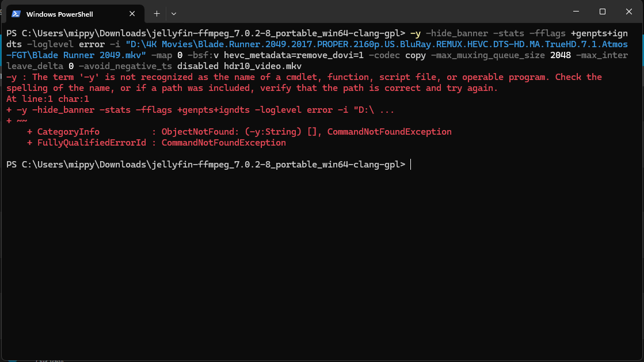The image size is (644, 362).
Task: Click the 'At line:1 char:1' error text
Action: (48, 99)
